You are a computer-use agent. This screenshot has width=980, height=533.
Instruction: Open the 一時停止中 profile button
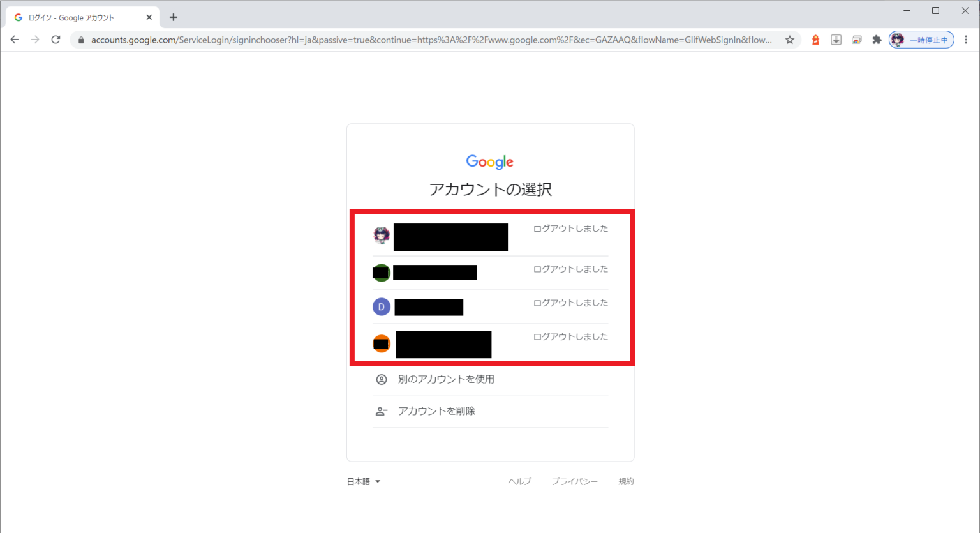pos(921,40)
